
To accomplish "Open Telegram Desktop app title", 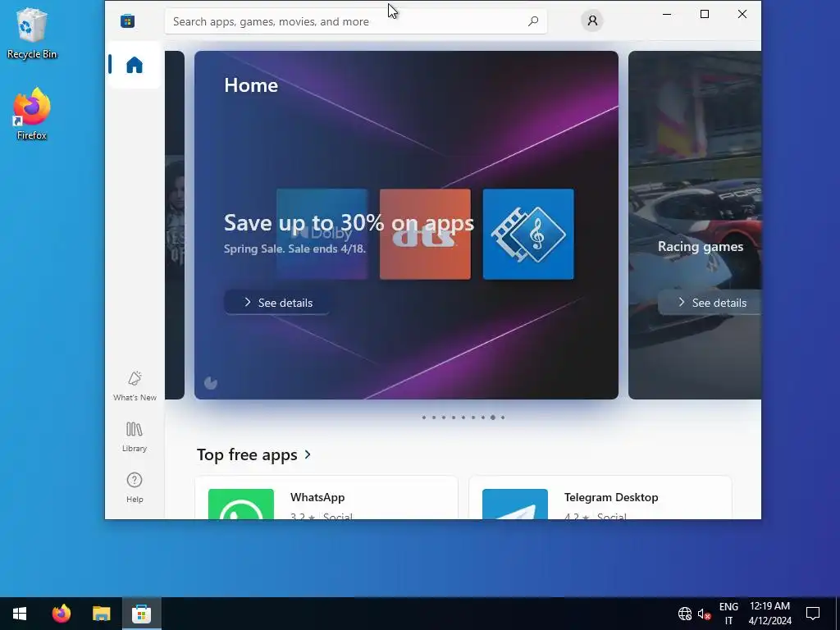I will [x=611, y=497].
